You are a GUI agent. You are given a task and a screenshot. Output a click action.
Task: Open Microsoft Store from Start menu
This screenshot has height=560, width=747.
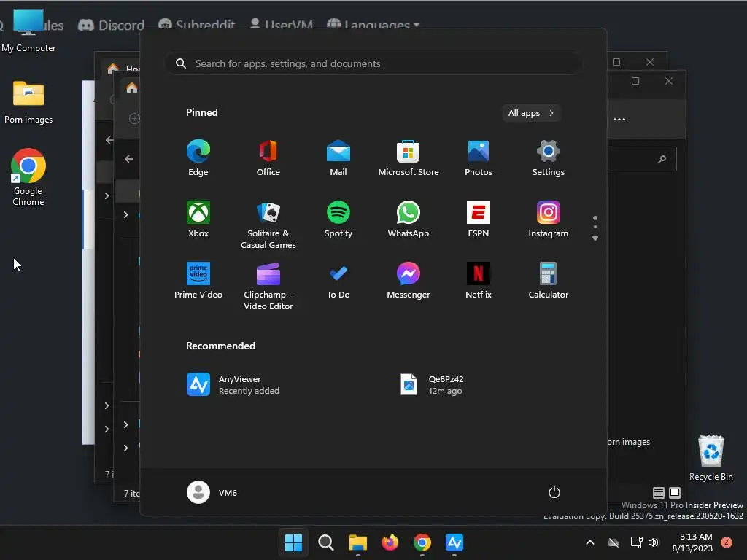pyautogui.click(x=409, y=158)
